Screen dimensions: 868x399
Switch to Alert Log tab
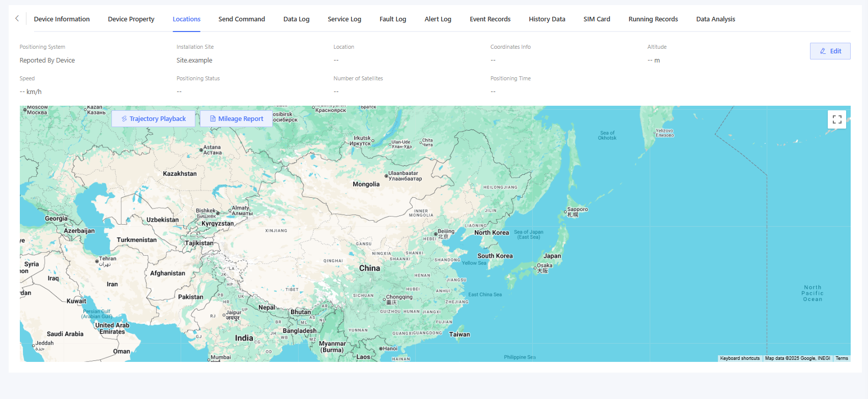(x=438, y=19)
